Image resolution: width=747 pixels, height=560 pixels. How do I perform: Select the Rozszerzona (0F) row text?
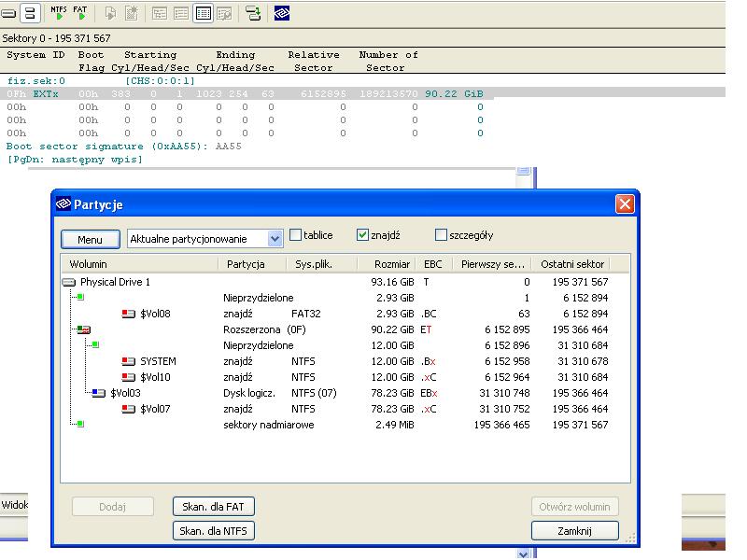[x=264, y=329]
